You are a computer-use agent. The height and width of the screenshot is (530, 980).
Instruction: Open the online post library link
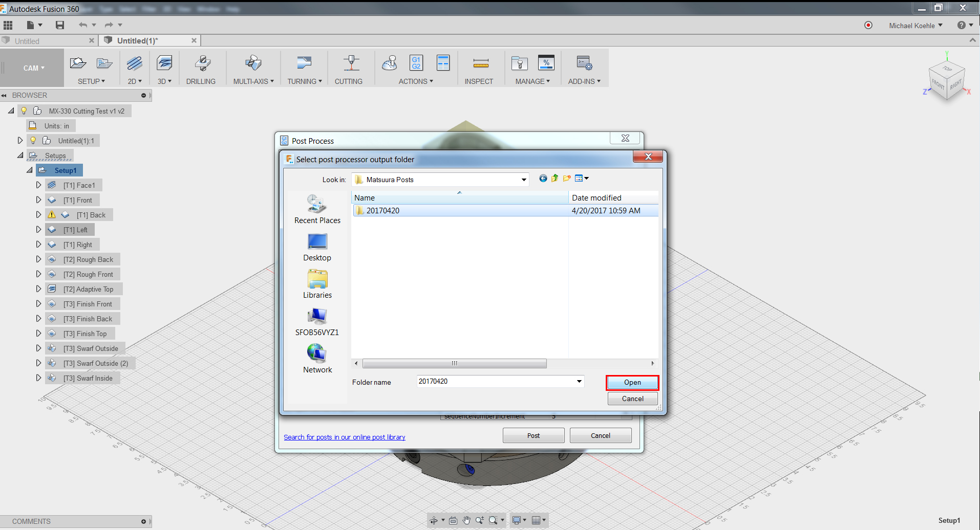345,437
